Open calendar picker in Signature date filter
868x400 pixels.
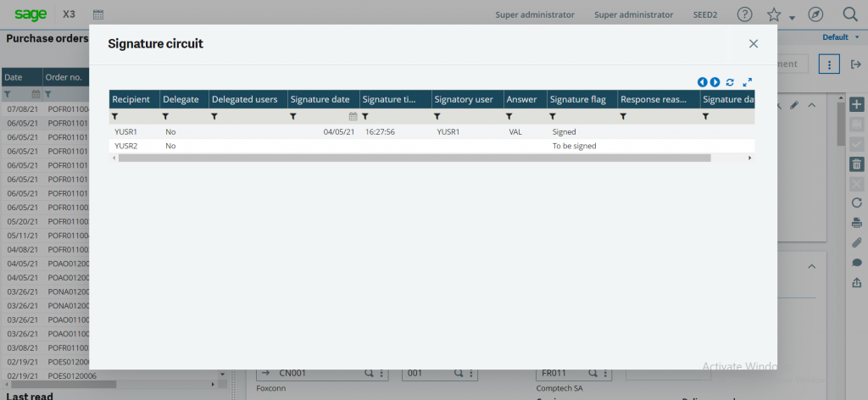[353, 116]
